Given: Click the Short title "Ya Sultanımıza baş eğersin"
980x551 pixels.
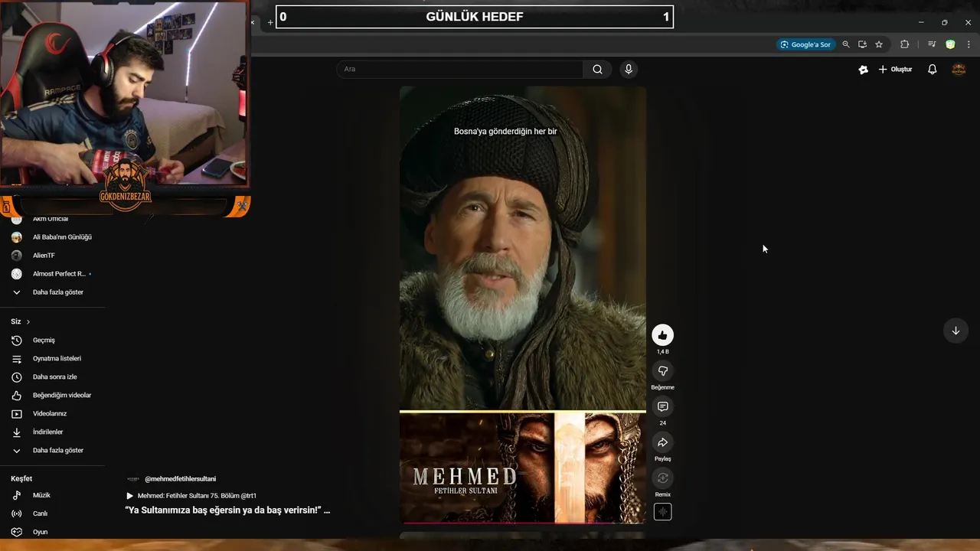Looking at the screenshot, I should [227, 510].
